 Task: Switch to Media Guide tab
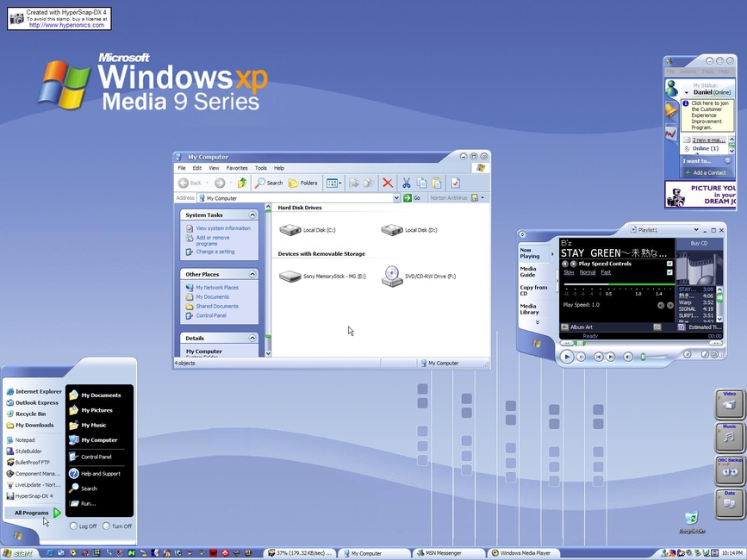(x=528, y=272)
